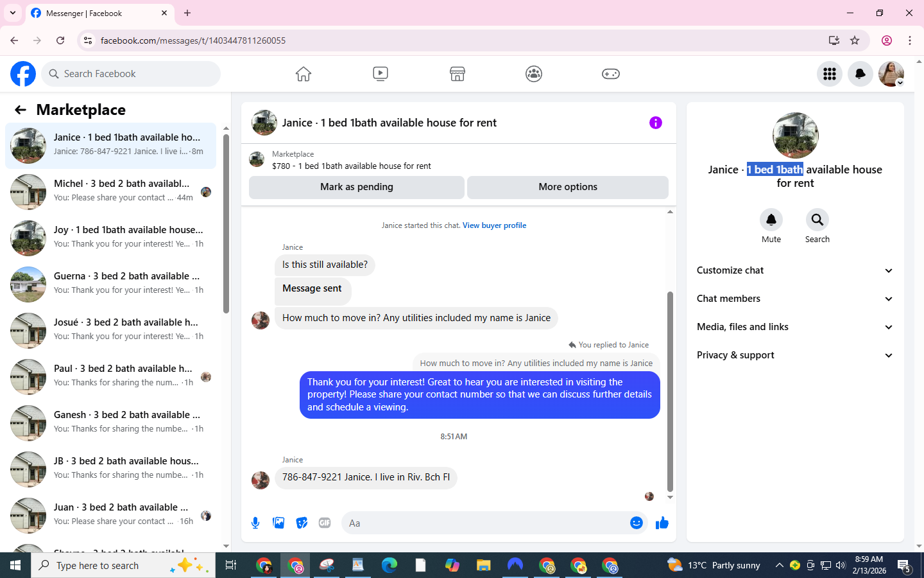Click Mark as pending button

click(x=357, y=187)
